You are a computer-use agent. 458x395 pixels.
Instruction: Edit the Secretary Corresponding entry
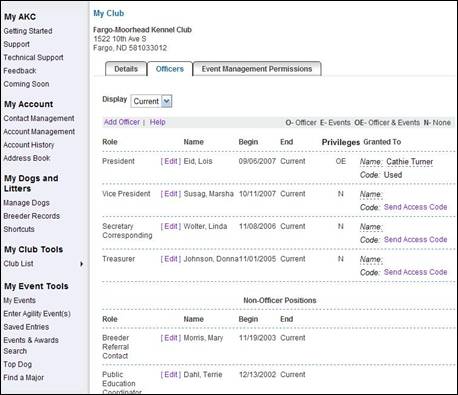click(171, 226)
